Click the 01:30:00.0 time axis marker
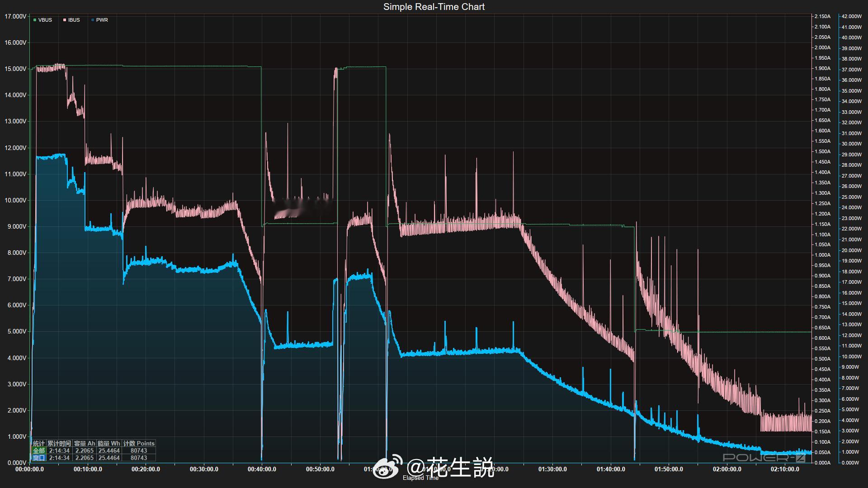This screenshot has width=868, height=488. tap(552, 469)
